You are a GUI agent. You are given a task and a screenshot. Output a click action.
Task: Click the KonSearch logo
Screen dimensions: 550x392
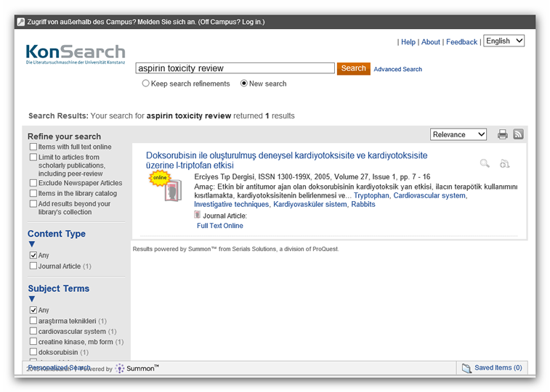click(x=75, y=54)
